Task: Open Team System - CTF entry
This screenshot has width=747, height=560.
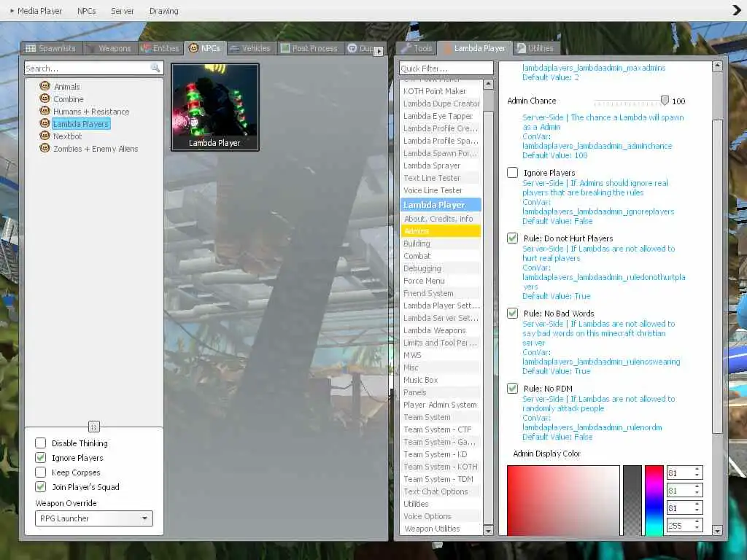Action: [441, 429]
